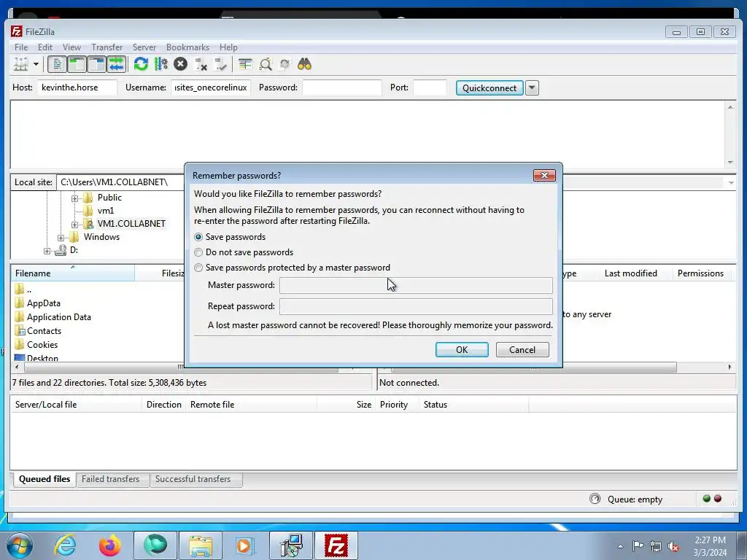Click the disconnect from server icon

pos(201,64)
